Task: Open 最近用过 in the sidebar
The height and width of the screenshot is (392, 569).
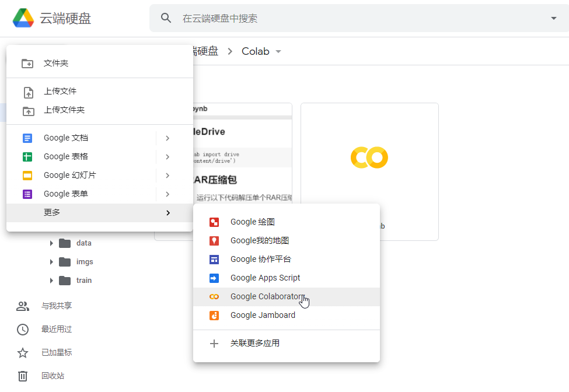Action: click(x=57, y=329)
